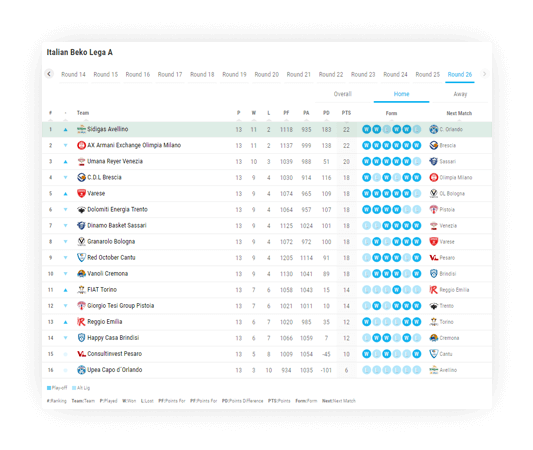
Task: Open the Giorgio Tesi Group Pistoia link
Action: pyautogui.click(x=121, y=306)
